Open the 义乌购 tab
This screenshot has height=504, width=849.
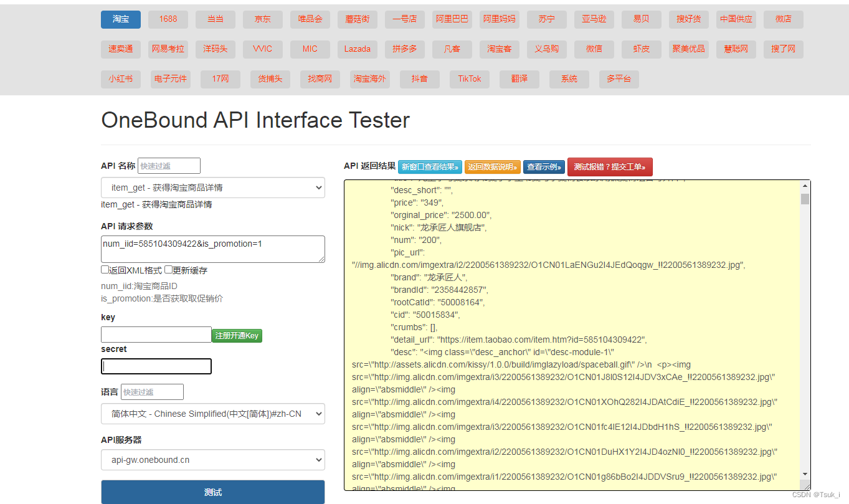(x=547, y=49)
